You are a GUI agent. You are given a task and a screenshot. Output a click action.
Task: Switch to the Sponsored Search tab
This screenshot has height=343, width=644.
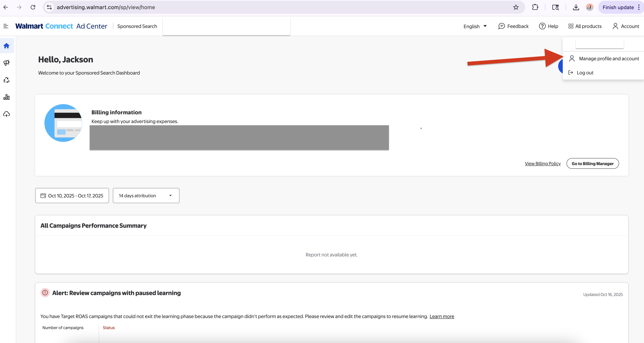[x=137, y=26]
